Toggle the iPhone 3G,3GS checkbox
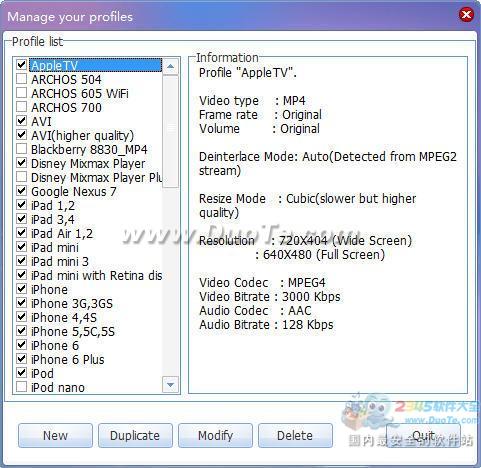Image resolution: width=481 pixels, height=468 pixels. point(21,303)
